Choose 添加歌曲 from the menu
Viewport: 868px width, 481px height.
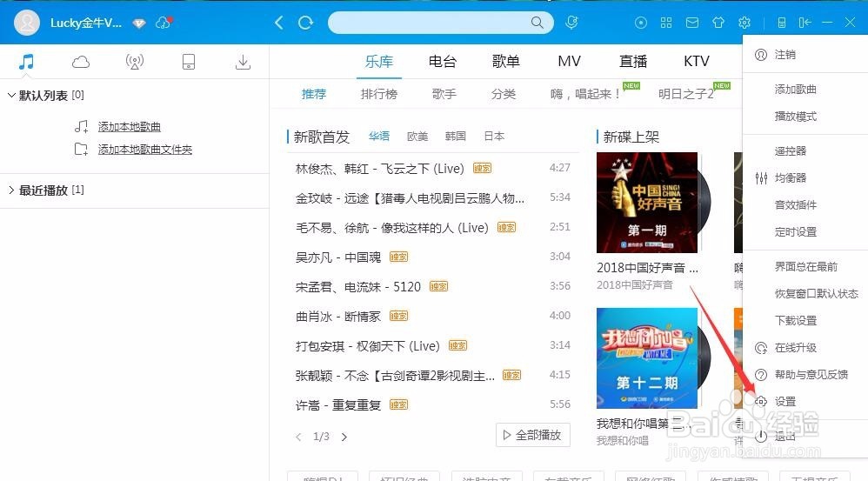tap(796, 90)
